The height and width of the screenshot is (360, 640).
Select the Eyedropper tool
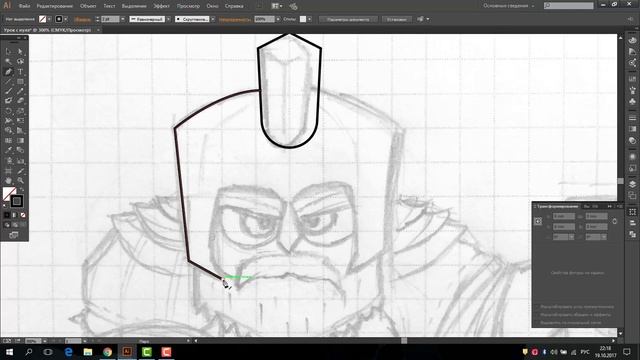pos(9,150)
